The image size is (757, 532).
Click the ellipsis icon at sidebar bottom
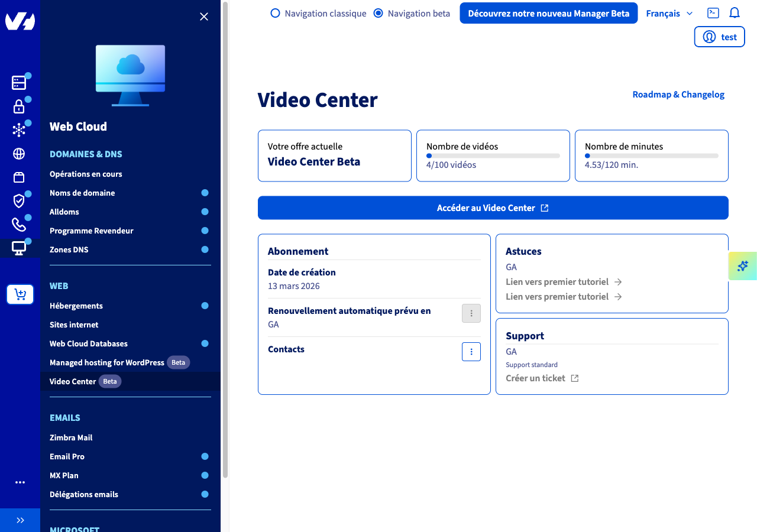click(x=20, y=482)
